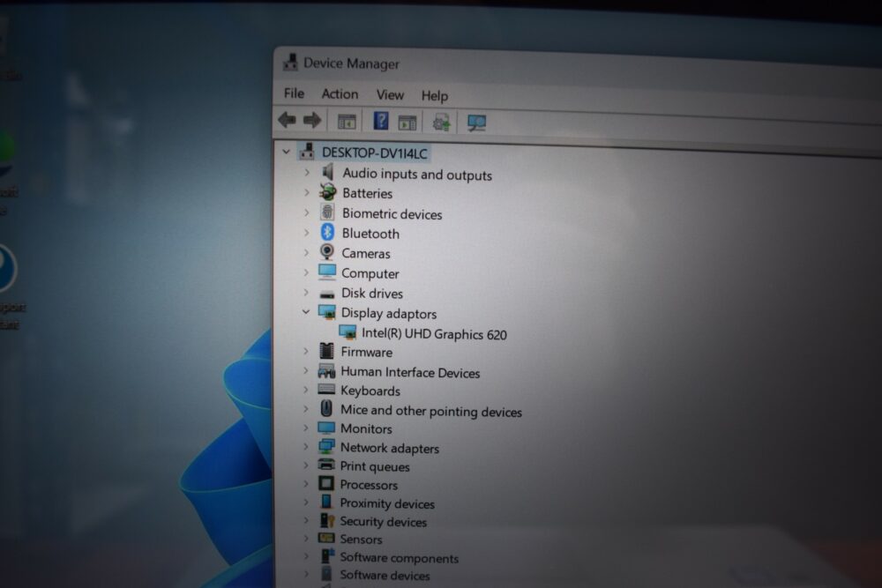Viewport: 882px width, 588px height.
Task: Select the Sensors category label
Action: (x=361, y=540)
